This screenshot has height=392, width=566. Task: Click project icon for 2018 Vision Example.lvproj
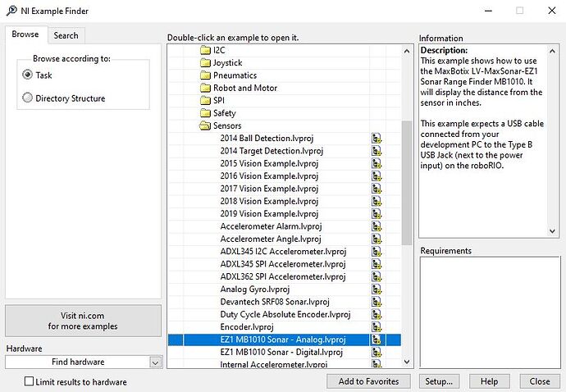(x=377, y=201)
